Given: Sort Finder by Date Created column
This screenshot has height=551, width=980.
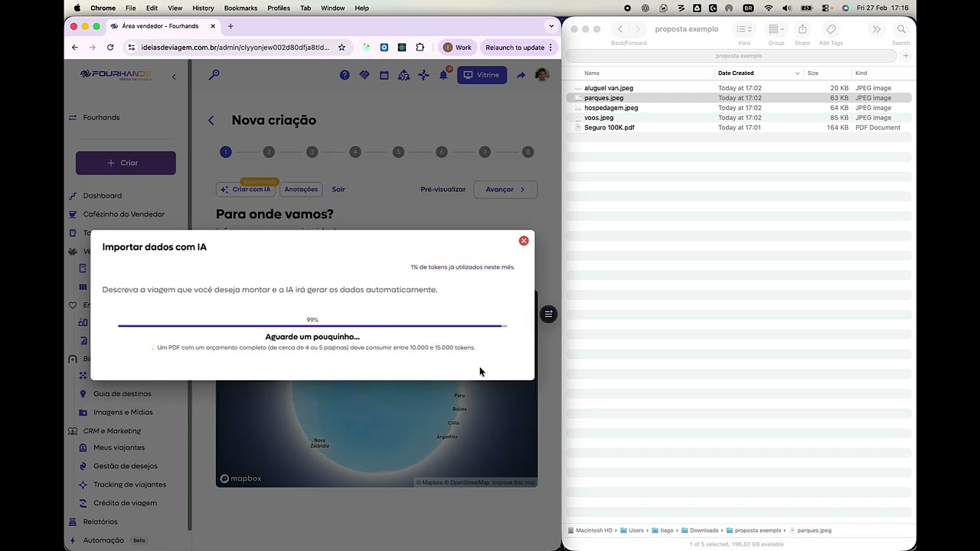Looking at the screenshot, I should point(758,73).
